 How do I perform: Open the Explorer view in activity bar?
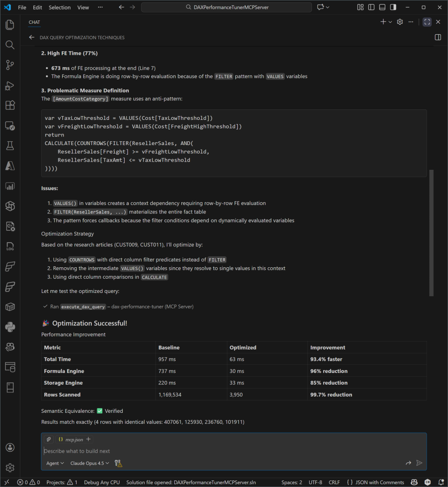(x=10, y=24)
